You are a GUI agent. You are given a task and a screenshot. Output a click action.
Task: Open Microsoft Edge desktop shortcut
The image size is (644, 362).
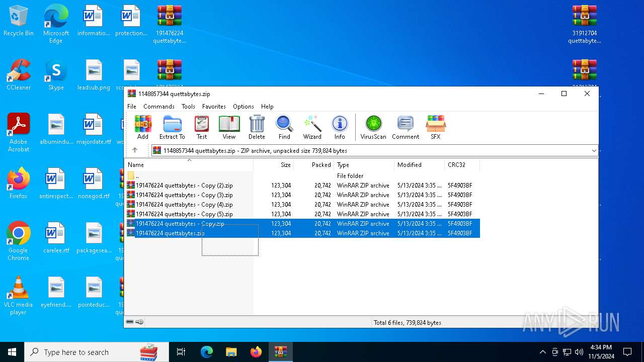click(56, 25)
